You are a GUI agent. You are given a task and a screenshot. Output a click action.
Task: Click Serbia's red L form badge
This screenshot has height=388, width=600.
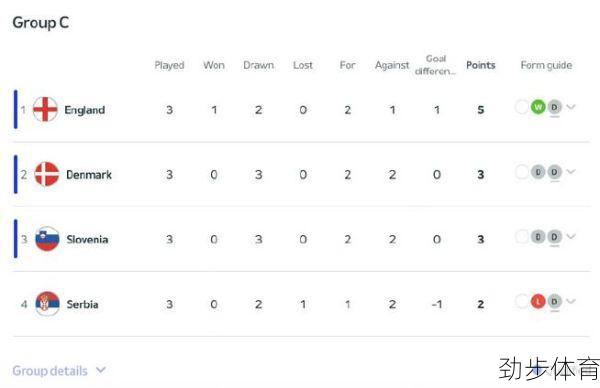[538, 302]
